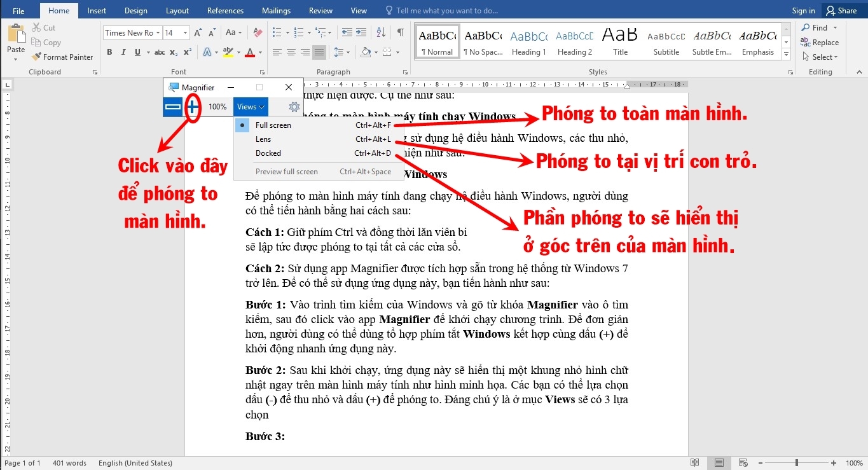Select Full screen view option in Magnifier
This screenshot has width=868, height=470.
(319, 125)
